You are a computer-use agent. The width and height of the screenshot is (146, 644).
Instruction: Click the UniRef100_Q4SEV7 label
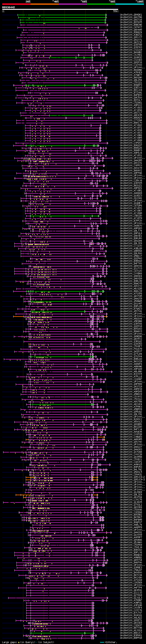pyautogui.click(x=131, y=352)
